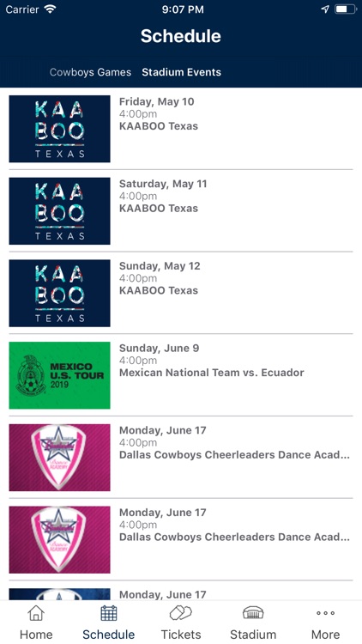Tap the Friday KAABOO Texas logo thumbnail
The height and width of the screenshot is (644, 362).
[59, 129]
